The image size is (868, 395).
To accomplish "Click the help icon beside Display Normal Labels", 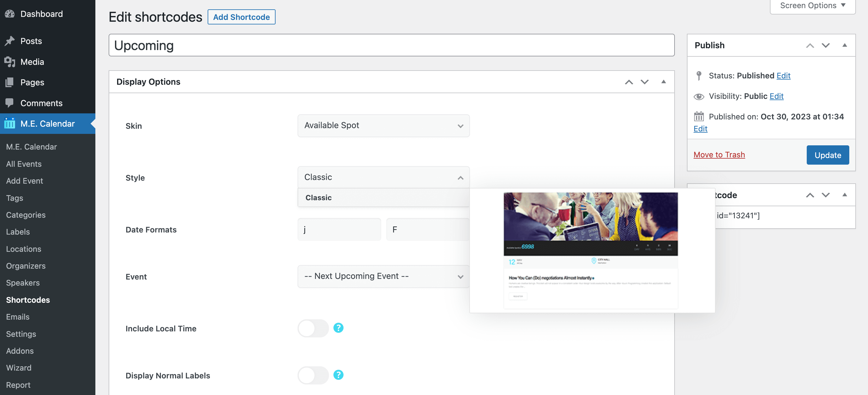I will (338, 375).
